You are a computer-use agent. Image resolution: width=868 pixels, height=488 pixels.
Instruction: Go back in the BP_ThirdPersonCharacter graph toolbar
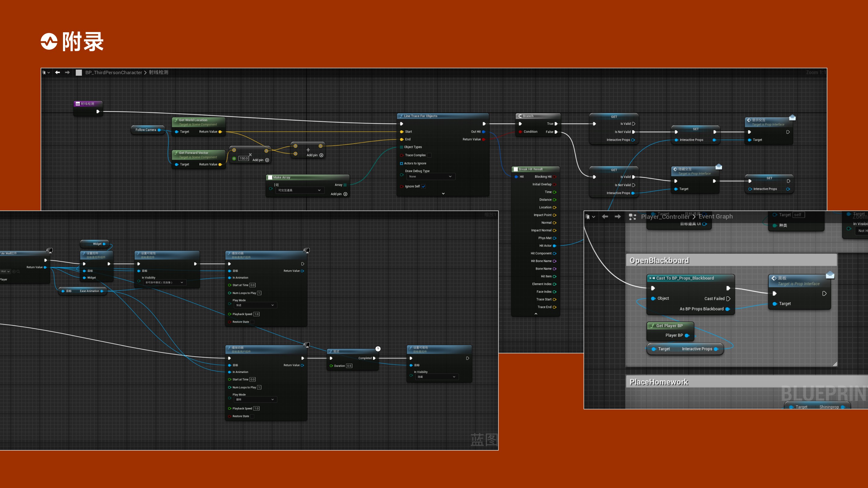point(58,72)
